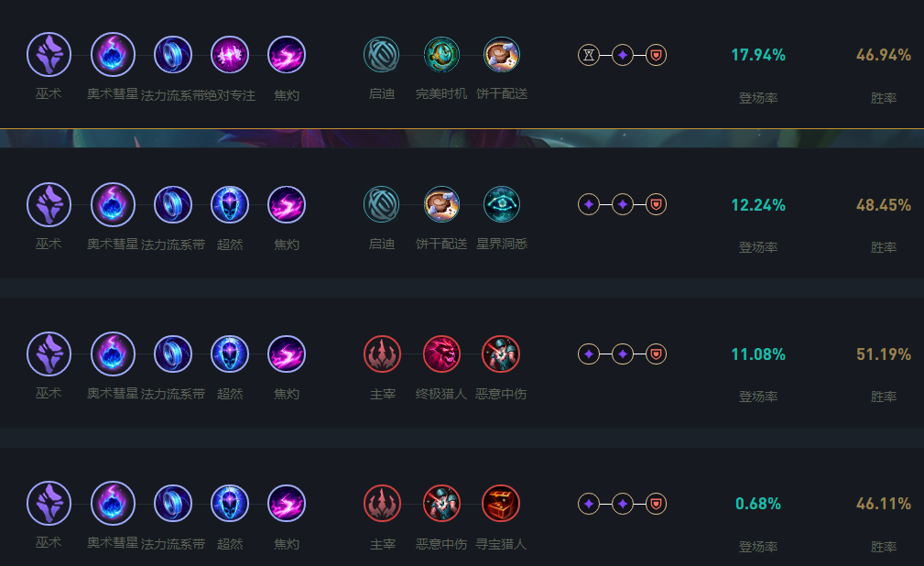Select Domination (主宰) icon in fourth row
Screen dimensions: 924x566
[x=383, y=504]
